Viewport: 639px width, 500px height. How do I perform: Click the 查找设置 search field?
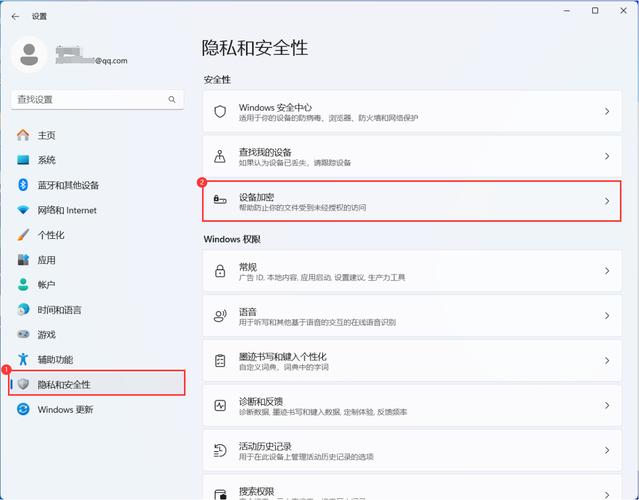pos(97,99)
